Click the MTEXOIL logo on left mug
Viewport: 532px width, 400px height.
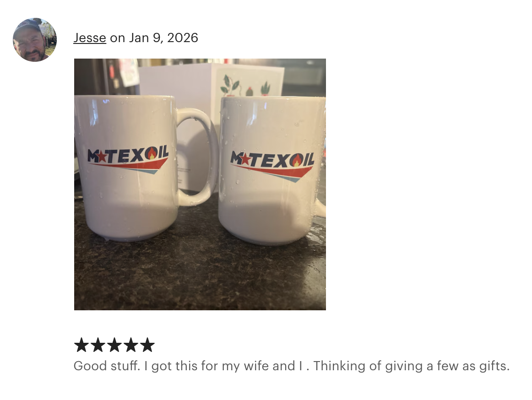pos(128,160)
